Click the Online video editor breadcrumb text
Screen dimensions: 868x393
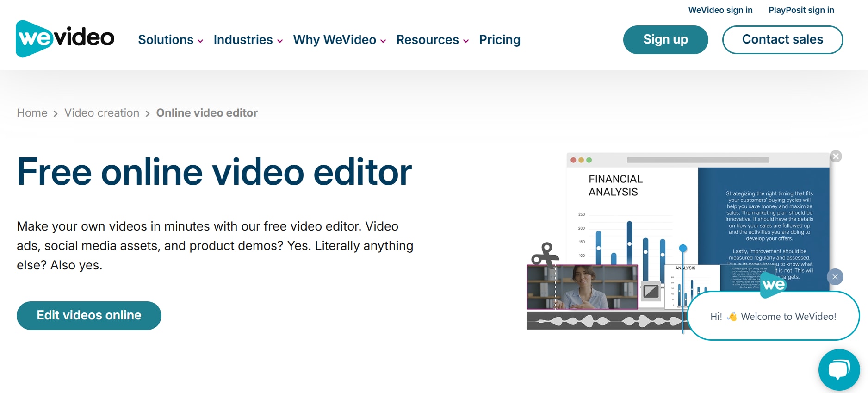tap(207, 113)
